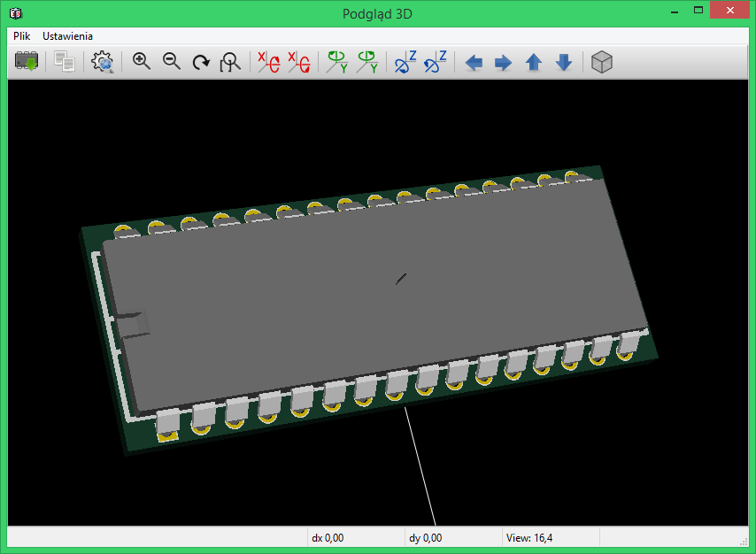
Task: Move view up with blue arrow
Action: pos(534,62)
